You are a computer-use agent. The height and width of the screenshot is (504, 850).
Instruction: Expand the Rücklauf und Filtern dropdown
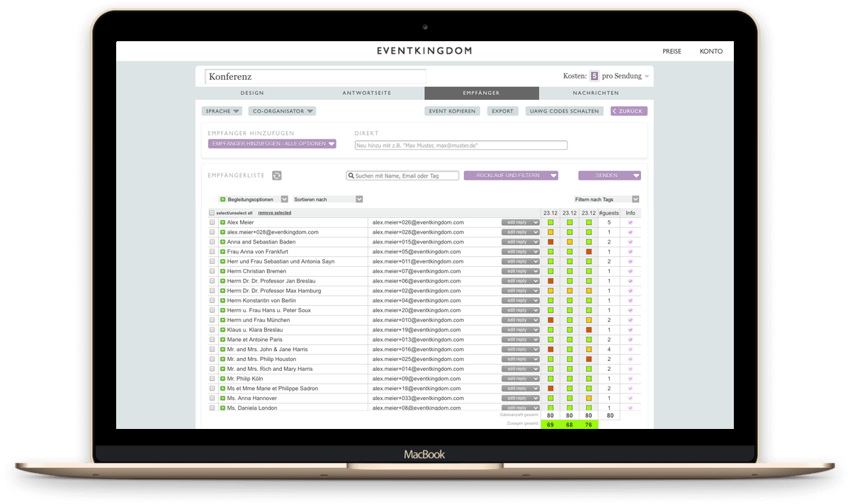[x=511, y=176]
